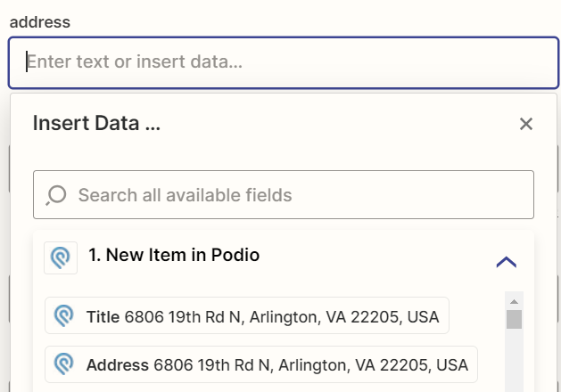The width and height of the screenshot is (561, 392).
Task: Click the gray scrollbar thumb in field list
Action: click(514, 319)
